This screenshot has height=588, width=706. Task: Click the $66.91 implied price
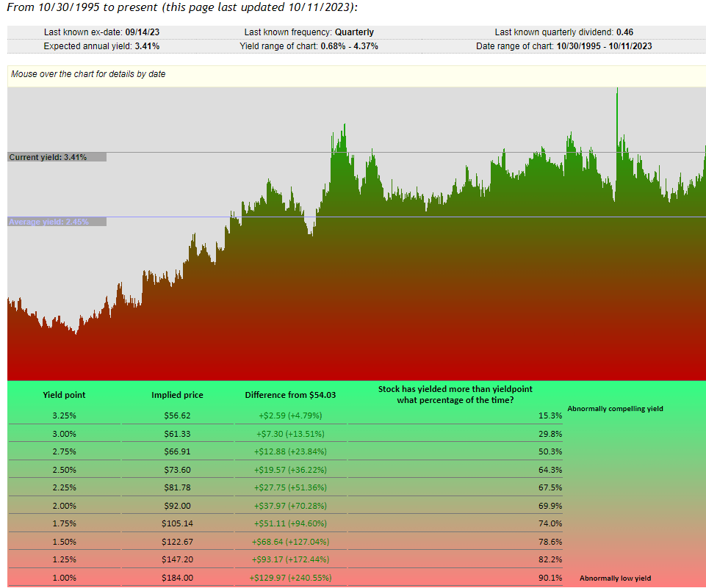[177, 451]
